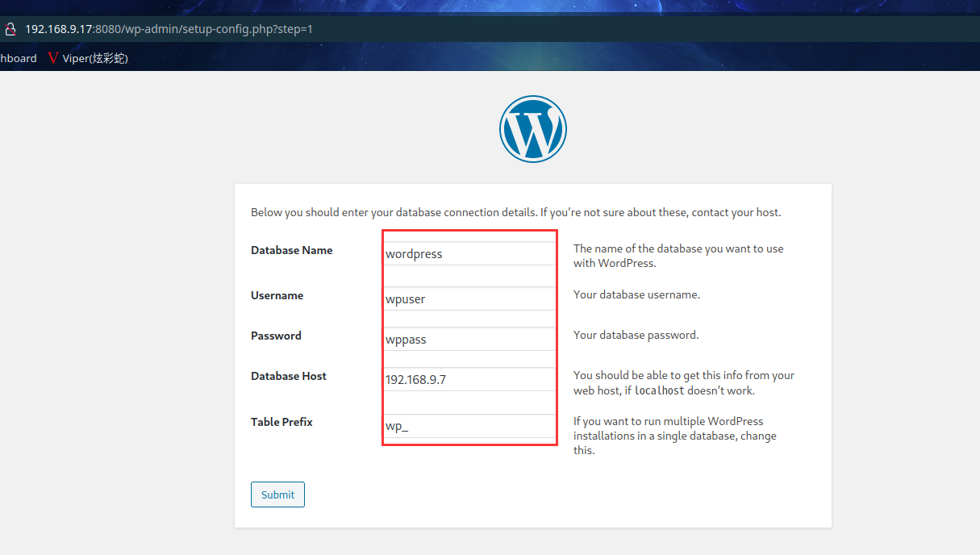
Task: Click the Table Prefix label
Action: tap(281, 422)
